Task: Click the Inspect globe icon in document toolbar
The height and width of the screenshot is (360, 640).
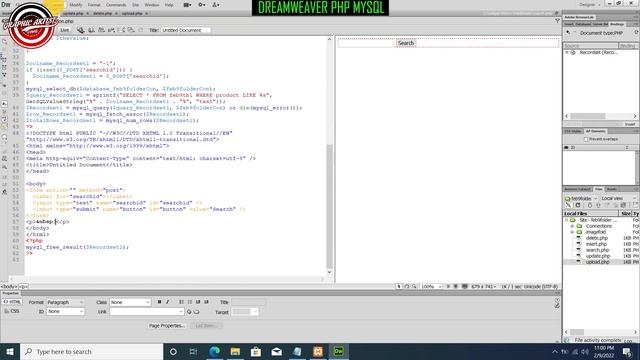Action: pyautogui.click(x=81, y=30)
